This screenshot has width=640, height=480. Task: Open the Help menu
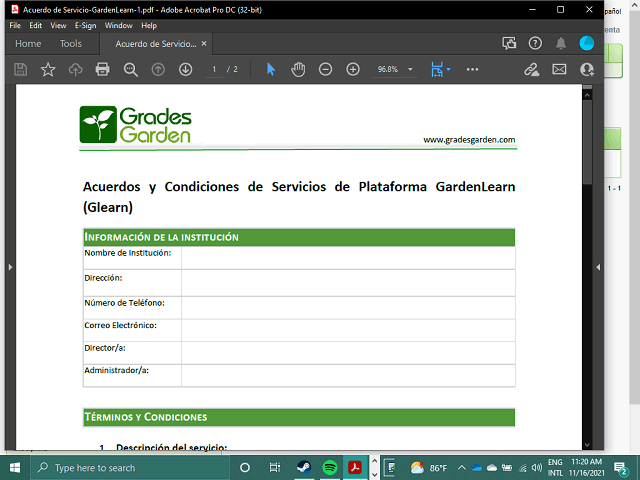149,25
